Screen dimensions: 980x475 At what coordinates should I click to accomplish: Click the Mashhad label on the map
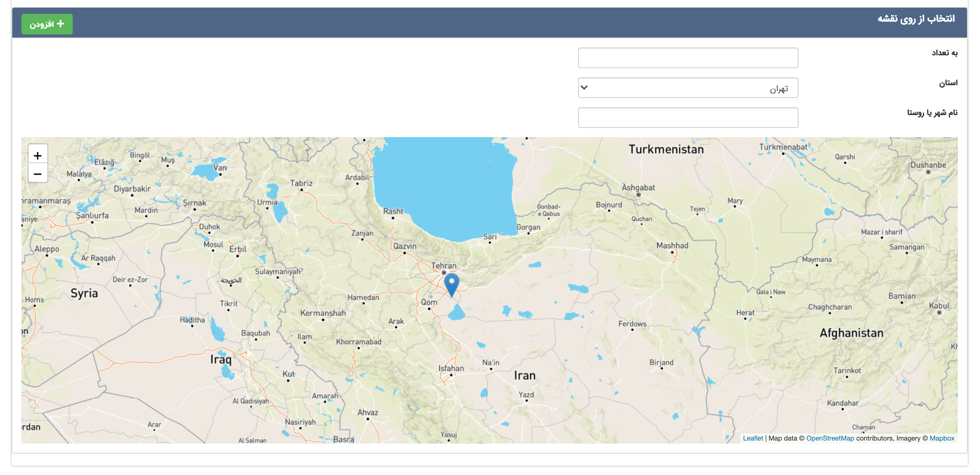[x=672, y=246]
